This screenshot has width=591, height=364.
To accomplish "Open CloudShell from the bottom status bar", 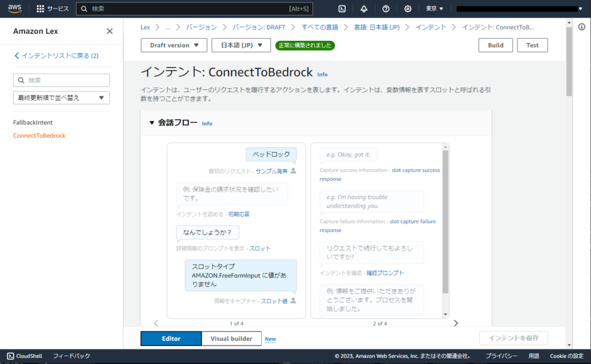I will tap(24, 356).
